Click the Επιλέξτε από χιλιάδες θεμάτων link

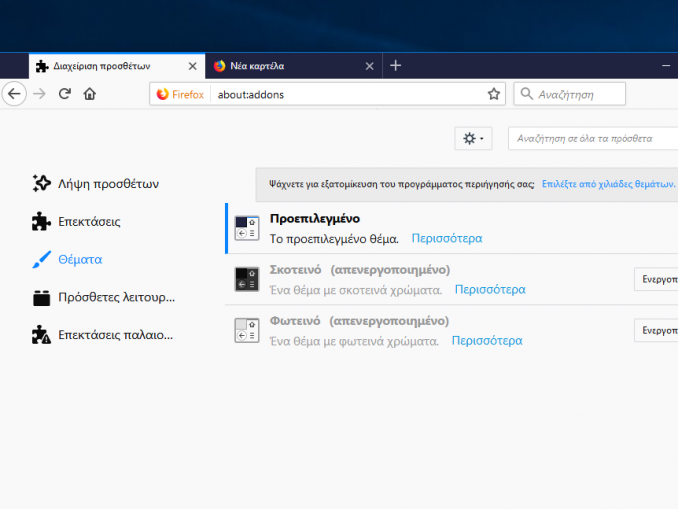point(608,185)
